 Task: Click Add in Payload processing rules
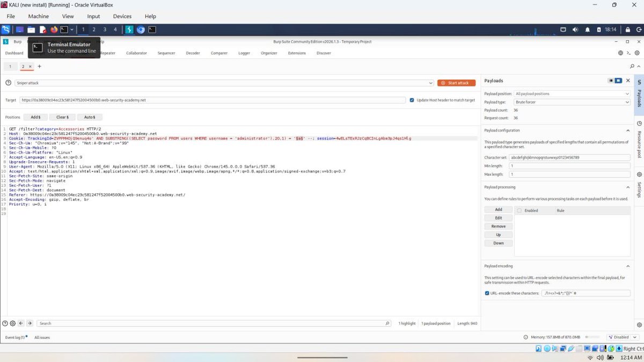[x=499, y=209]
